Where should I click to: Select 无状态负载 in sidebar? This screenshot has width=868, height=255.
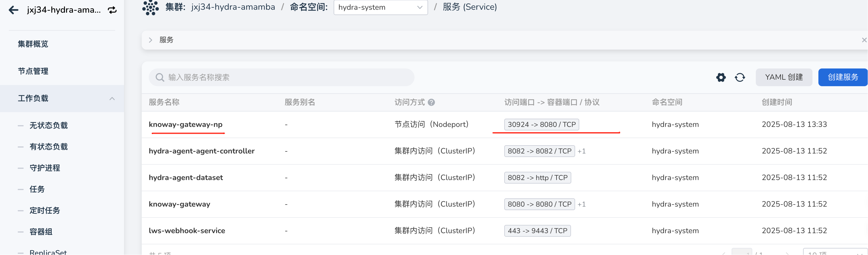[x=48, y=126]
